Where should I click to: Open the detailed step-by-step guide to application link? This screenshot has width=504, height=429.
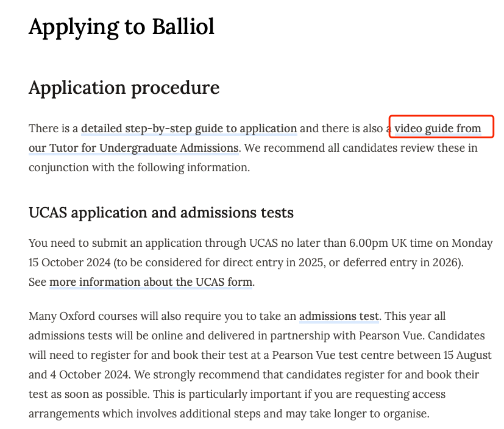click(x=189, y=129)
